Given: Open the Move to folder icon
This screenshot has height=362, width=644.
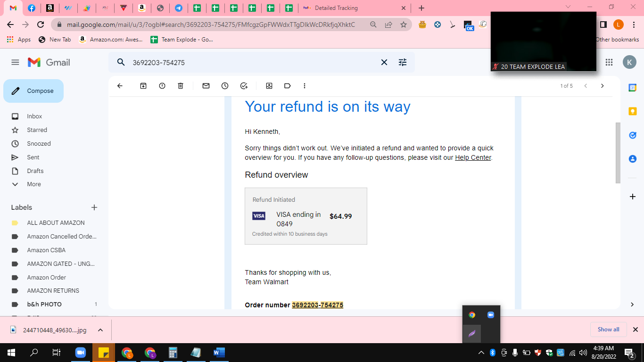Looking at the screenshot, I should (269, 86).
